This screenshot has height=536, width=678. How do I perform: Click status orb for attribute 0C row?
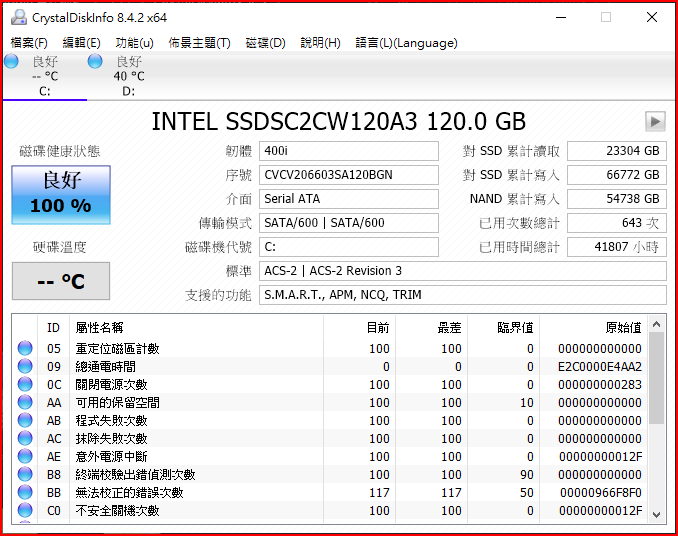click(25, 384)
